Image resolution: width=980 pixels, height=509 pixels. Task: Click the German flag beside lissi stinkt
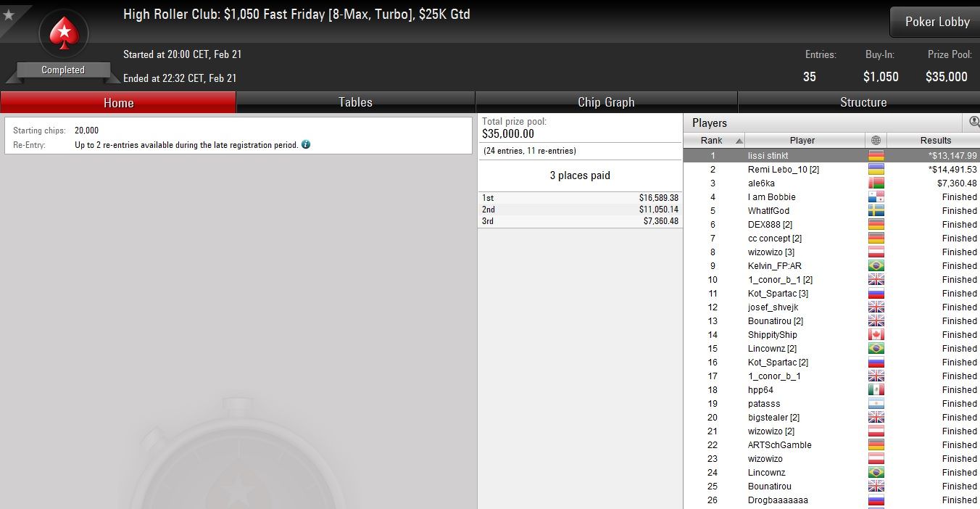pyautogui.click(x=876, y=155)
